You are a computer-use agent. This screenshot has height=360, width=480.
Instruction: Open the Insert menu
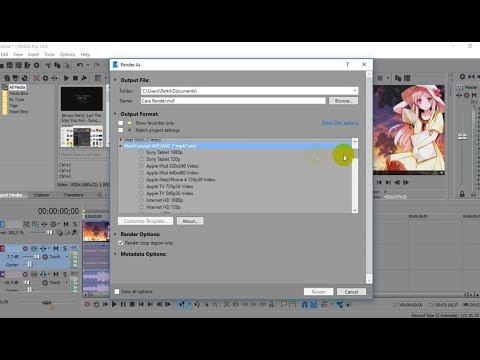33,54
